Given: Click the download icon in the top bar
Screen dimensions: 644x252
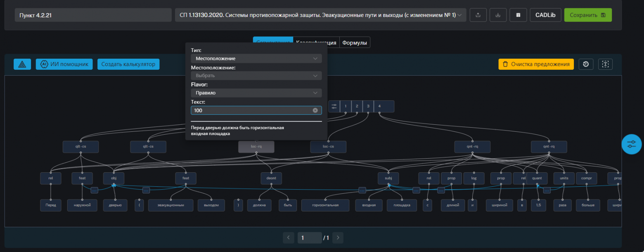Looking at the screenshot, I should [x=498, y=15].
